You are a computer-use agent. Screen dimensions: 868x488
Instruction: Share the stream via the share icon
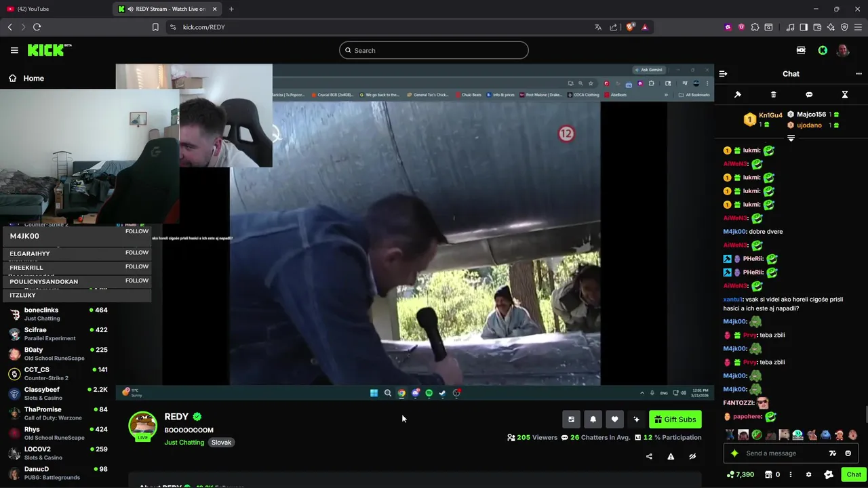click(x=649, y=457)
